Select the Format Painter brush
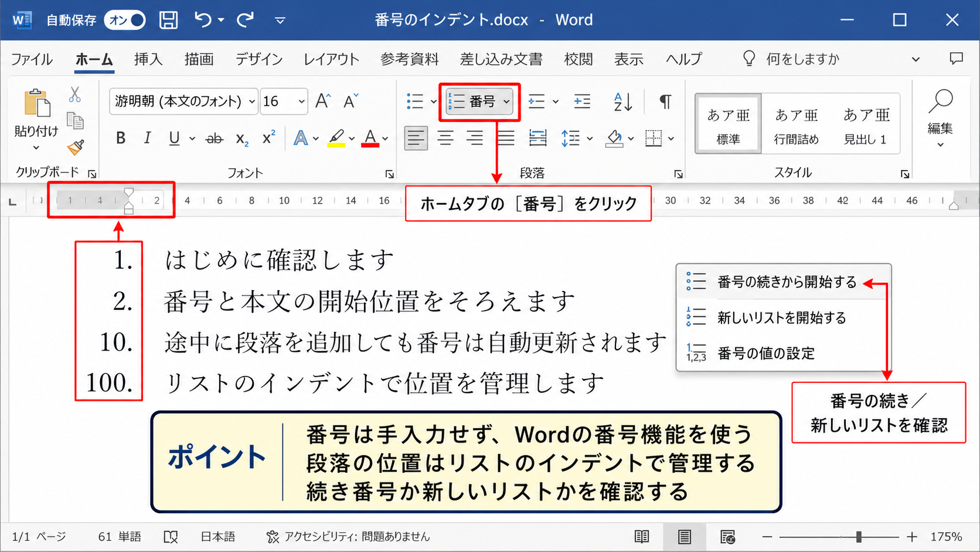The width and height of the screenshot is (980, 552). [76, 147]
